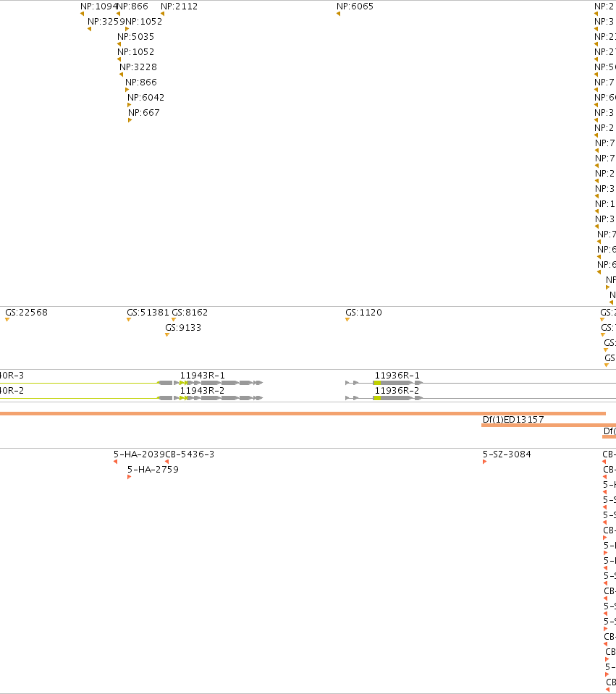Pick the NP:3228 triangle marker
The width and height of the screenshot is (616, 694).
point(122,75)
